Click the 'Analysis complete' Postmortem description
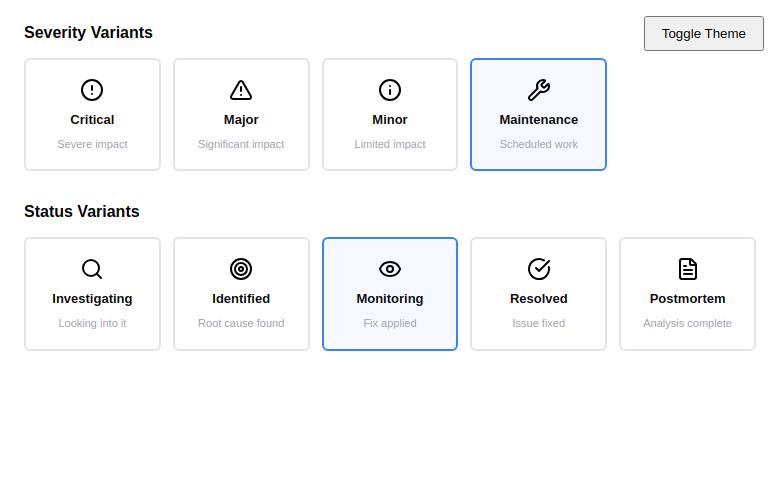780x493 pixels. 687,323
